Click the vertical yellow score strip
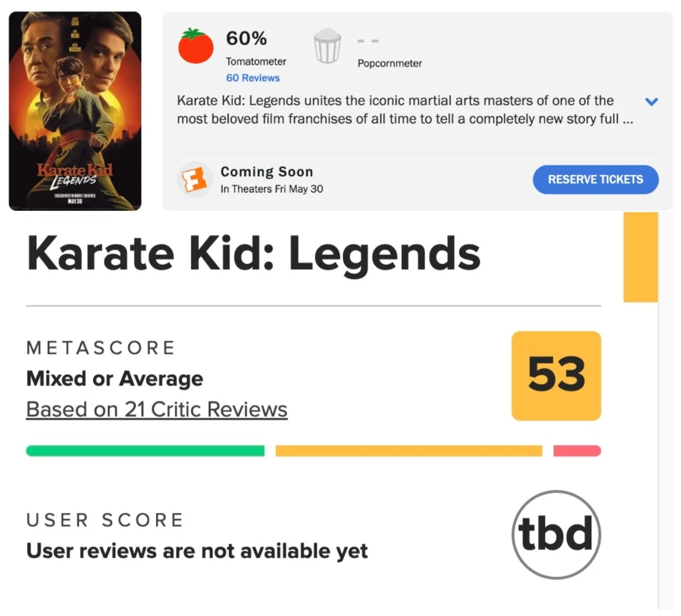The height and width of the screenshot is (616, 681). point(641,257)
